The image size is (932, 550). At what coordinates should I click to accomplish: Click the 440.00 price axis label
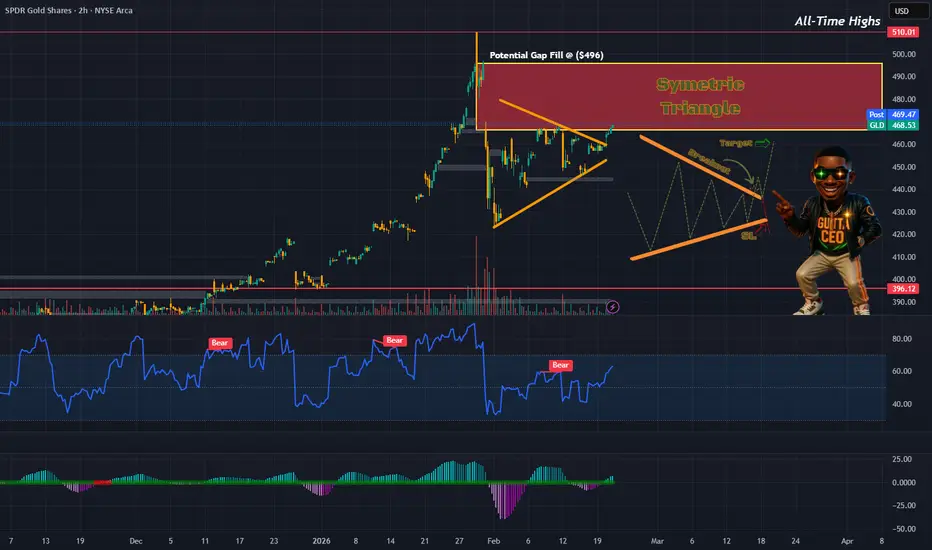pyautogui.click(x=903, y=190)
